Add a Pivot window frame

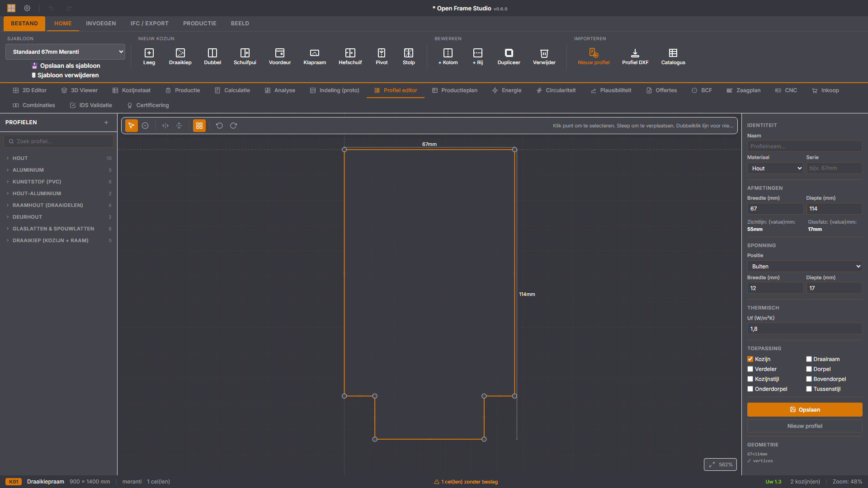382,56
